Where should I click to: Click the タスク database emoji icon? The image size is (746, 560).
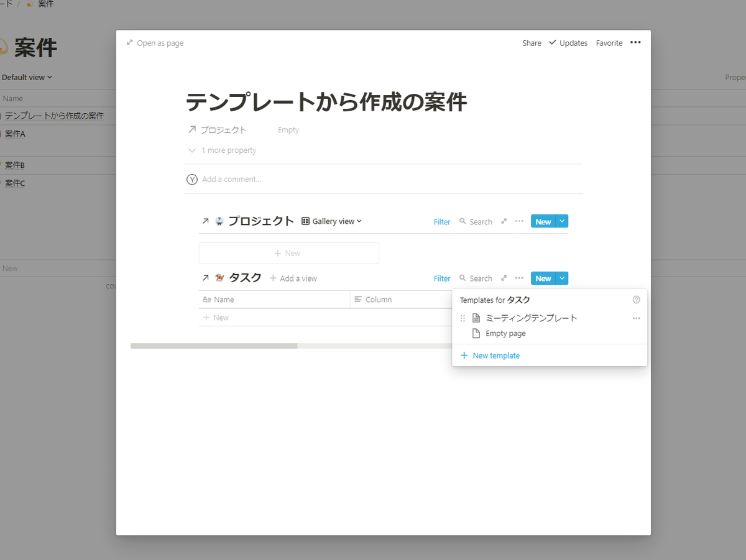tap(219, 278)
